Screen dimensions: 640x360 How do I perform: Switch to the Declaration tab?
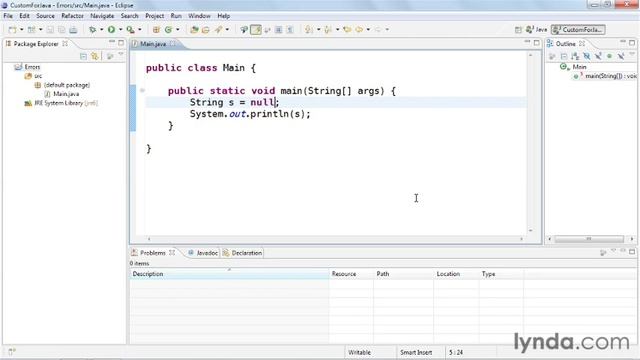pos(242,253)
